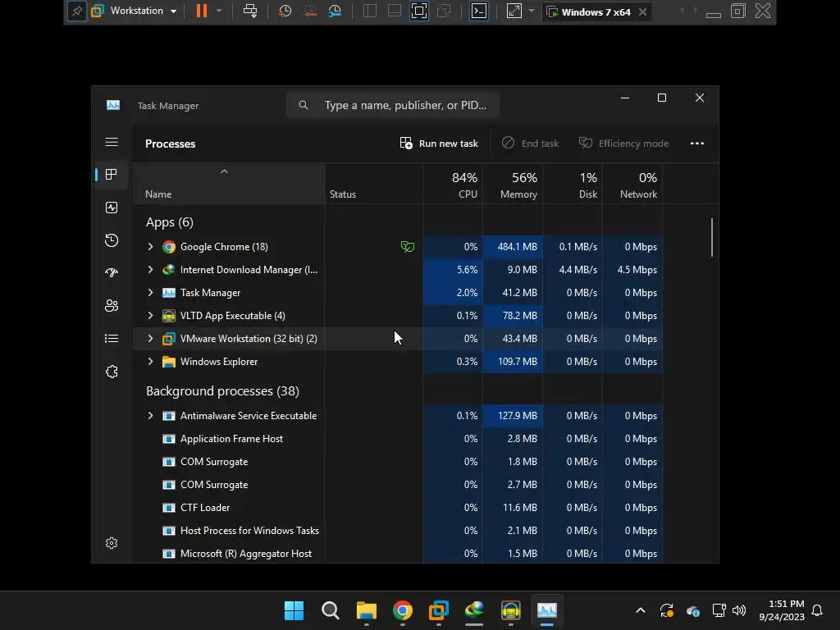
Task: Open the volume control in the system tray
Action: (739, 610)
